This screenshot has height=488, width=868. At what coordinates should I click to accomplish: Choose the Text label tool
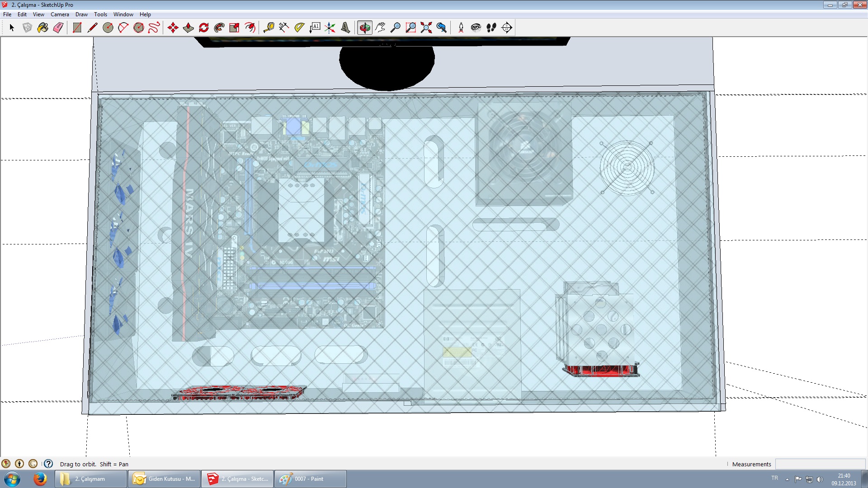[315, 28]
